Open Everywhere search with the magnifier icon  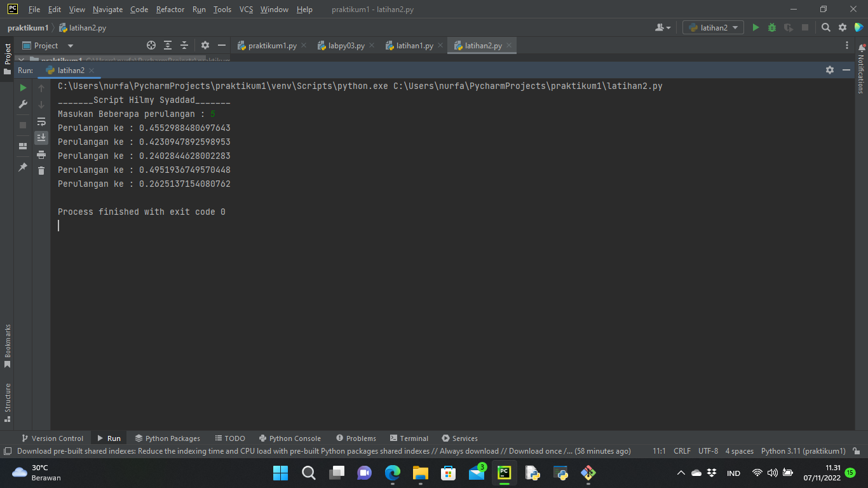[x=826, y=27]
